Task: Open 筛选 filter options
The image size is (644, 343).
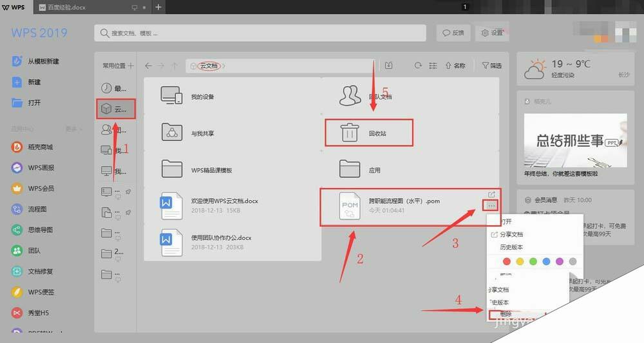Action: (x=491, y=66)
